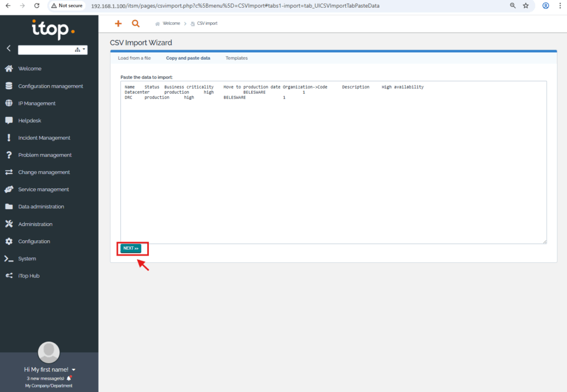567x392 pixels.
Task: Click the Welcome home icon in sidebar
Action: [x=9, y=69]
